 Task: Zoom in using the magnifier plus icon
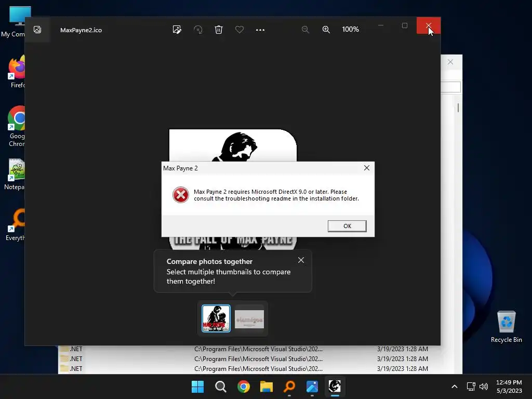click(x=326, y=30)
